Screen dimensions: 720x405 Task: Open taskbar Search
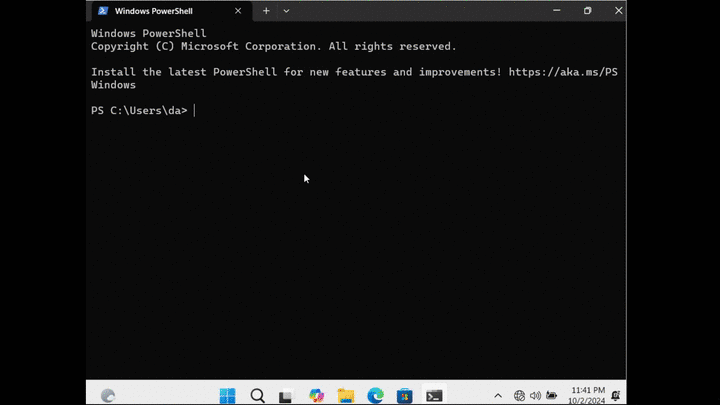pyautogui.click(x=257, y=395)
